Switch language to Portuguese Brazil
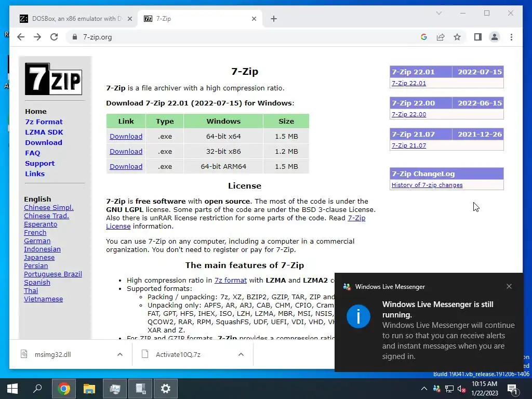 click(x=52, y=274)
